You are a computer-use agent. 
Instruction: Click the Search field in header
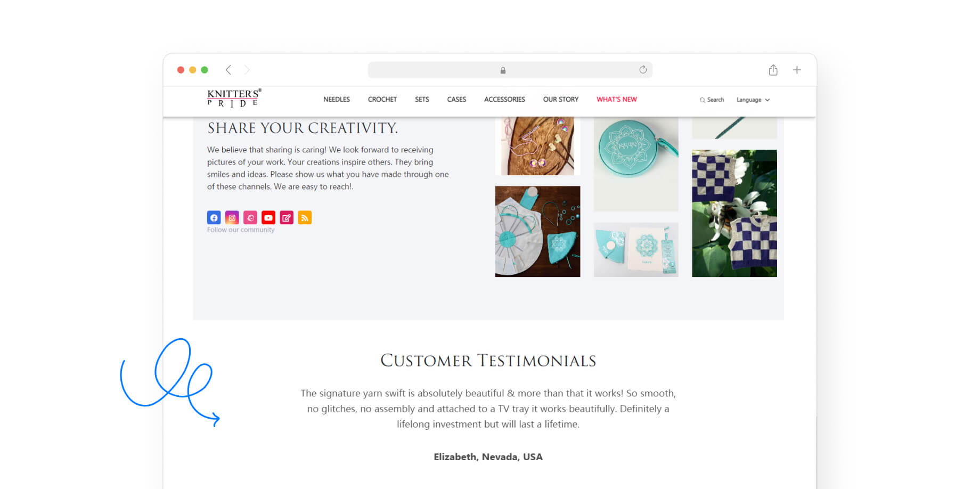[712, 100]
